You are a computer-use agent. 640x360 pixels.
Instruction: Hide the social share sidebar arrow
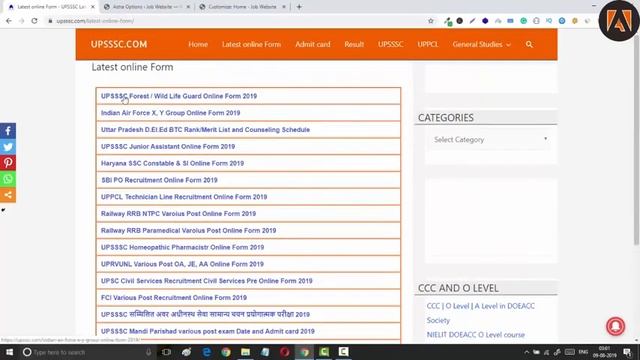coord(3,210)
